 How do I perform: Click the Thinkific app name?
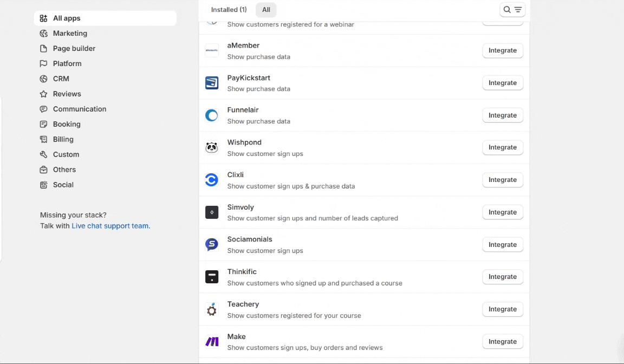pyautogui.click(x=242, y=272)
